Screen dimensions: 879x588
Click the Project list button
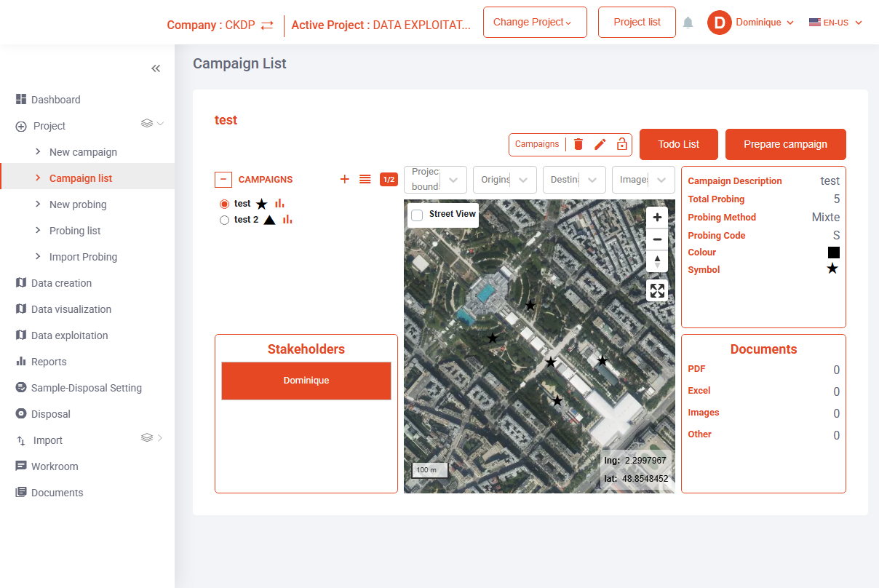637,22
